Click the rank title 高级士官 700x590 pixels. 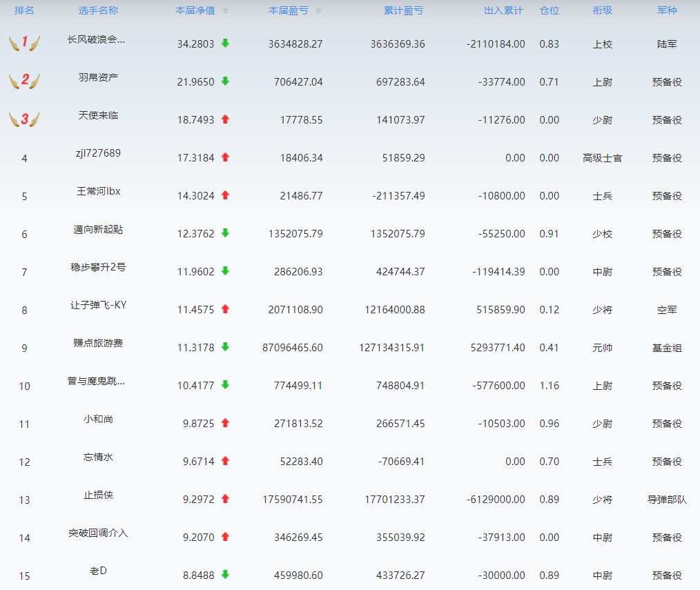coord(602,158)
